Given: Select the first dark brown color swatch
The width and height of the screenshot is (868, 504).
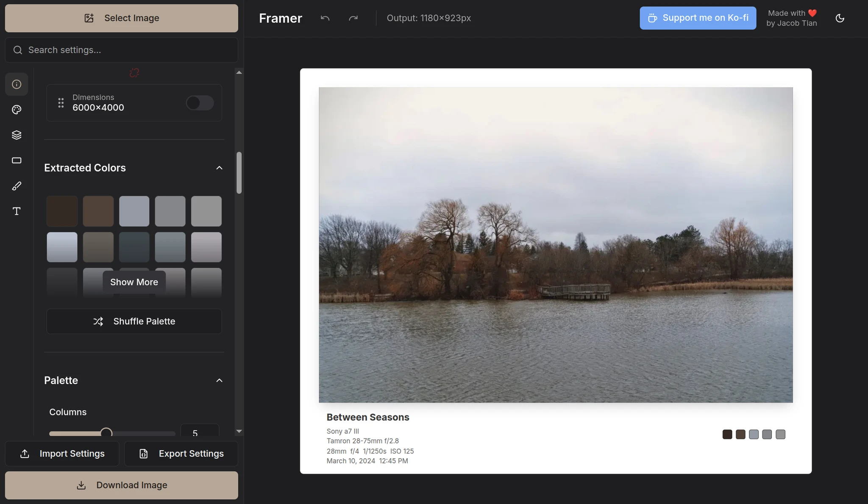Looking at the screenshot, I should tap(62, 211).
